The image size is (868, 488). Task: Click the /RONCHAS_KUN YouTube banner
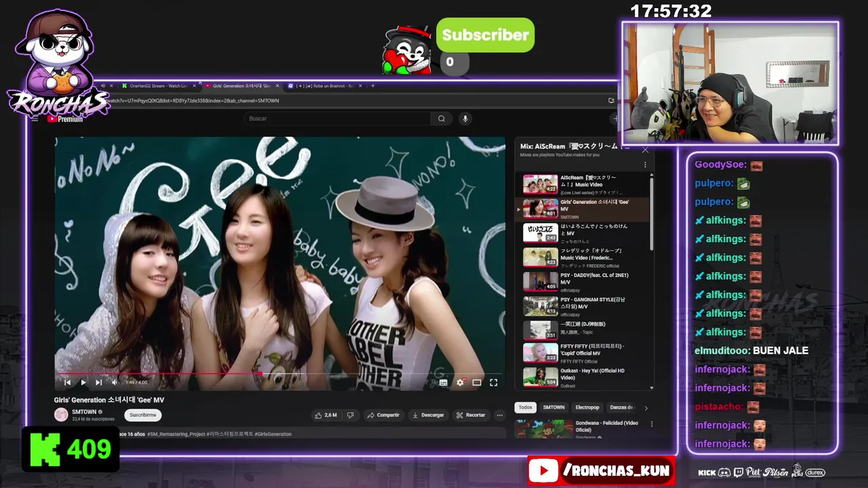[601, 470]
